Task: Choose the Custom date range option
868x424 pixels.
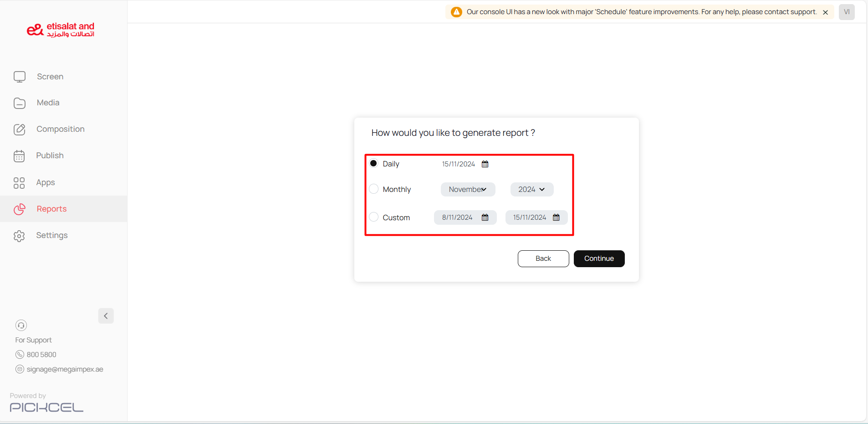Action: pos(373,217)
